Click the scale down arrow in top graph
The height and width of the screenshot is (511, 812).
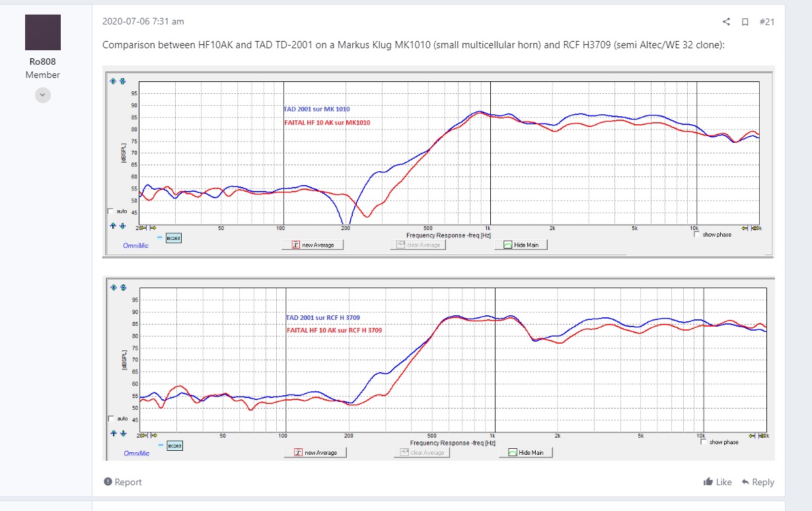click(122, 225)
